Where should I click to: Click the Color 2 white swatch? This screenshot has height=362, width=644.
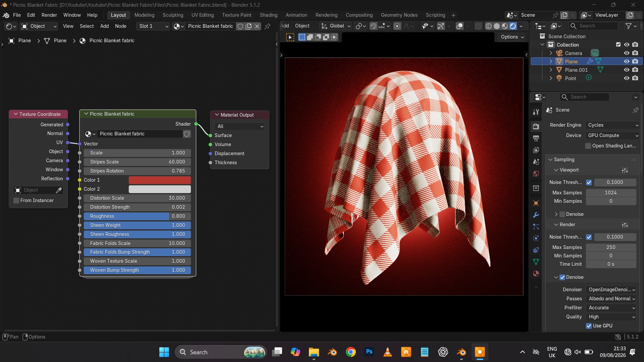pyautogui.click(x=160, y=189)
